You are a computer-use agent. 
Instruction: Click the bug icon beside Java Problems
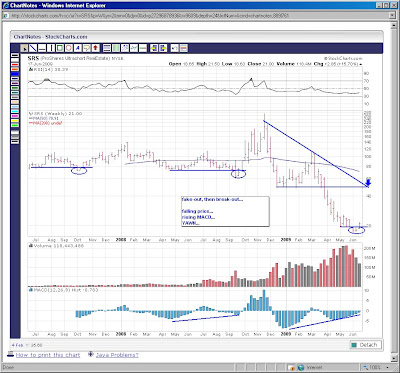tap(91, 355)
